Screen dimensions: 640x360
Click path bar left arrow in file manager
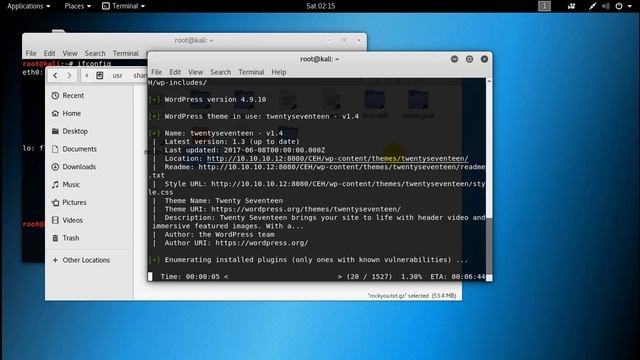tap(87, 76)
